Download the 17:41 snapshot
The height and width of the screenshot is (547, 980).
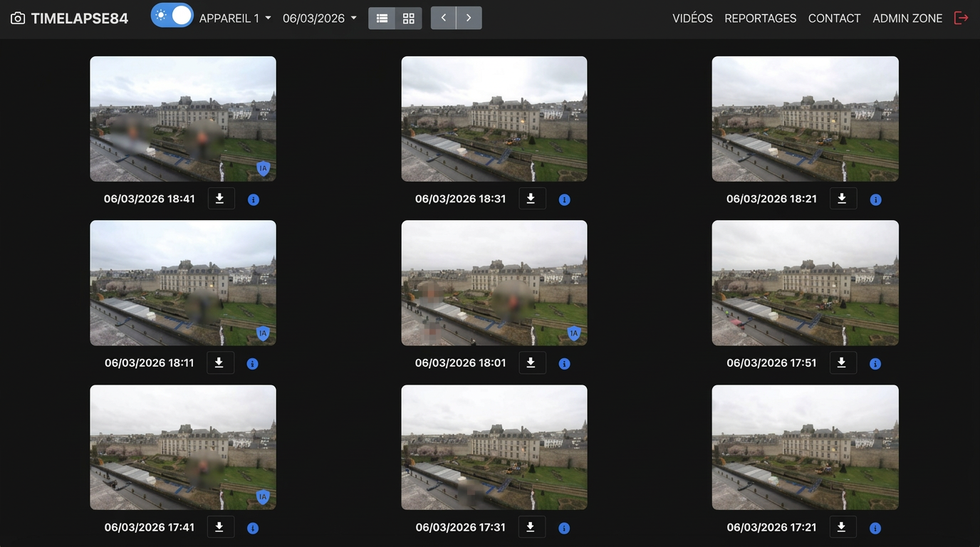[219, 527]
